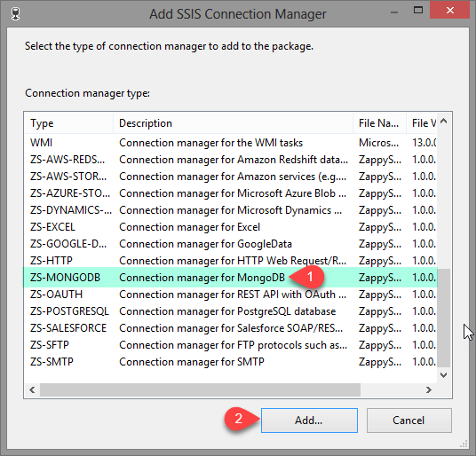Click the horizontal scrollbar right arrow
The height and width of the screenshot is (456, 476).
tap(429, 389)
